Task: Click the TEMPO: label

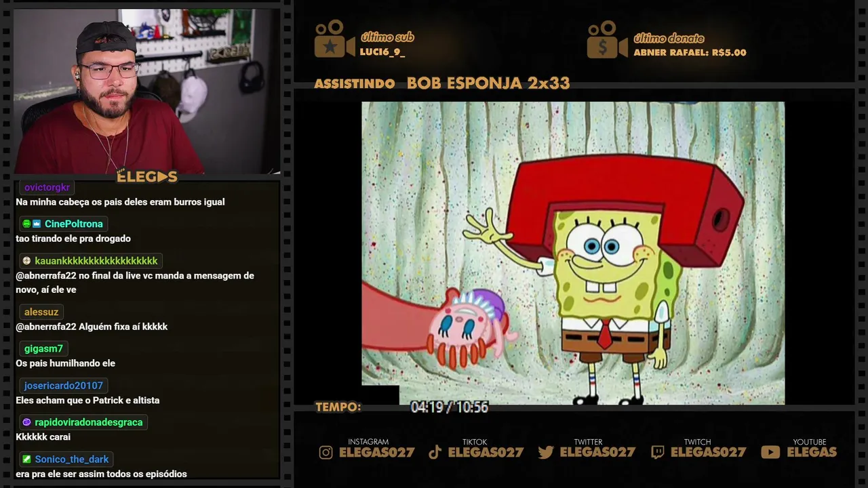Action: [x=338, y=407]
